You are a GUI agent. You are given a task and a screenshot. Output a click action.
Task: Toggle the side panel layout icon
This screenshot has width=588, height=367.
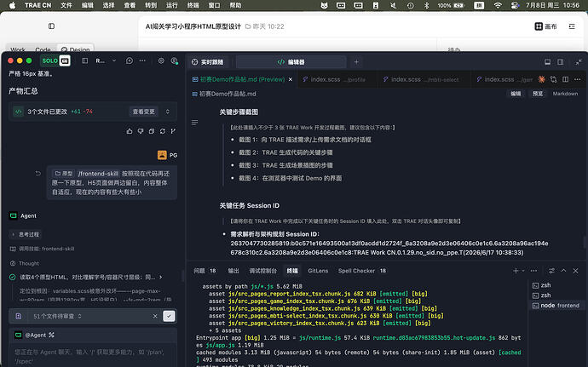tap(560, 62)
